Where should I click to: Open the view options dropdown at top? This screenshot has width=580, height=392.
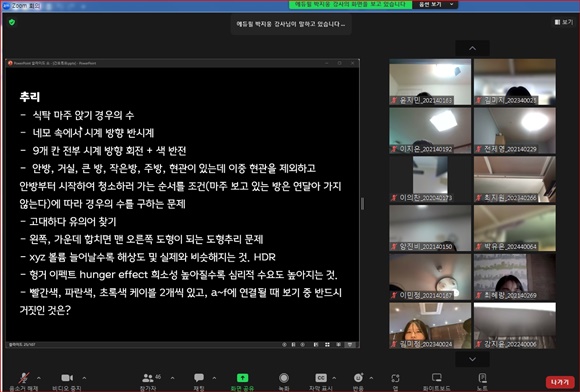[x=435, y=4]
